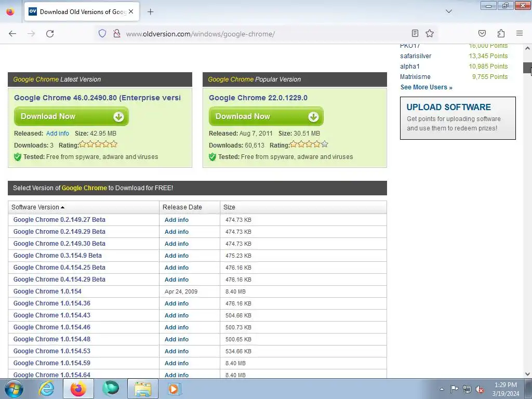Open Google Chrome 0.3.154.9 Beta link
This screenshot has width=532, height=399.
click(x=57, y=255)
